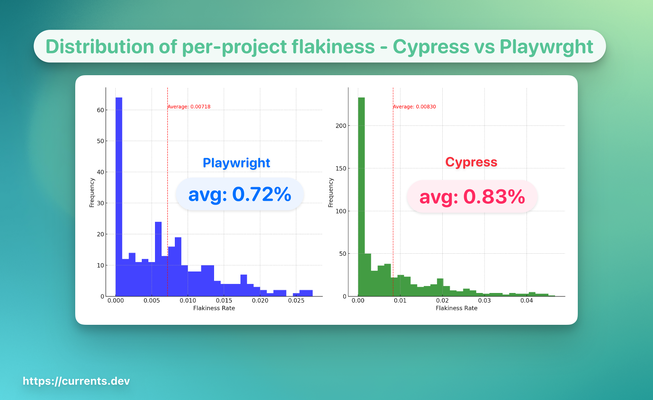Select the red Cypress heading label

(x=471, y=162)
